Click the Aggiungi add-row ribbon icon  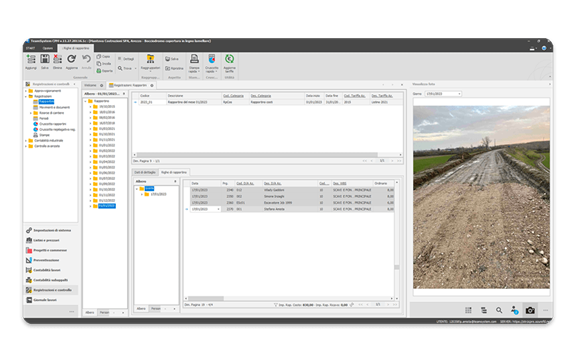coord(31,59)
